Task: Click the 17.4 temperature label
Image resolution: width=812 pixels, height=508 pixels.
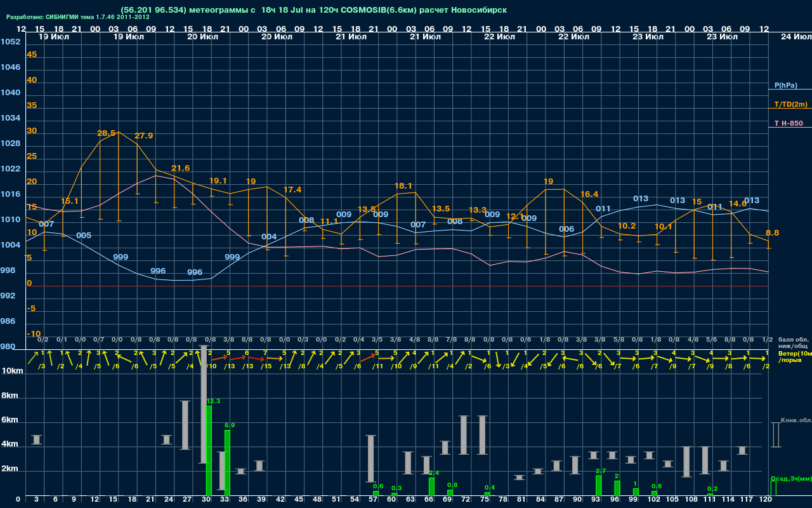Action: [x=292, y=190]
